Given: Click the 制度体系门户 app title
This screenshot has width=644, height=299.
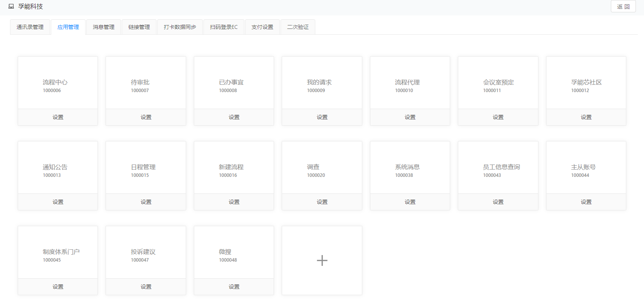Looking at the screenshot, I should tap(61, 252).
